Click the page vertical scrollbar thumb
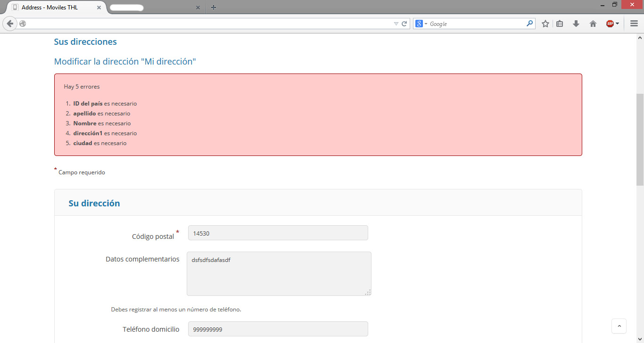 click(640, 139)
